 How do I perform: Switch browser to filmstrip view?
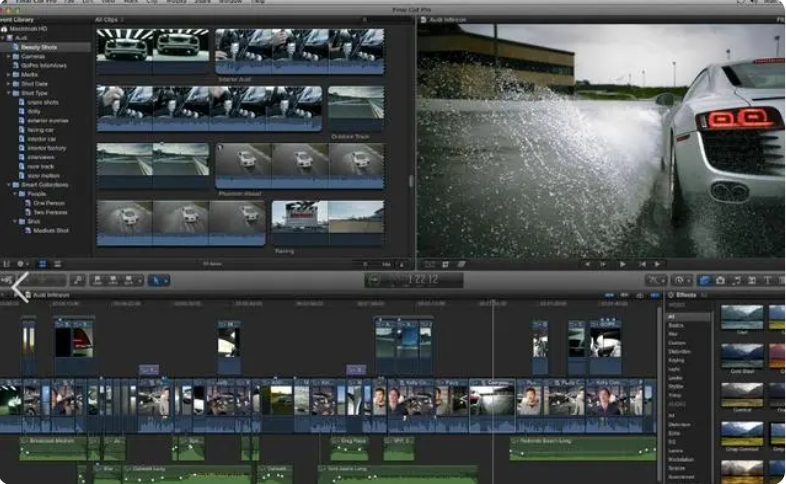tap(43, 264)
